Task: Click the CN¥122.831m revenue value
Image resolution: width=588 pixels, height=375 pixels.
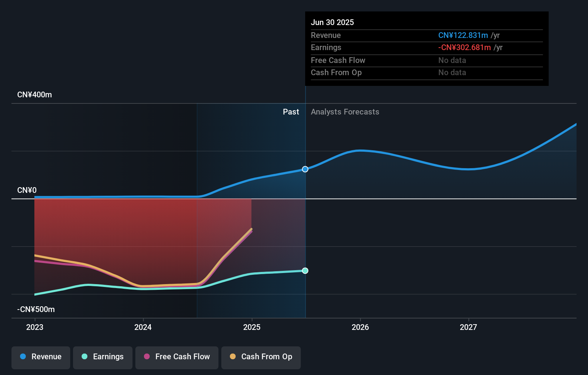Action: [463, 35]
